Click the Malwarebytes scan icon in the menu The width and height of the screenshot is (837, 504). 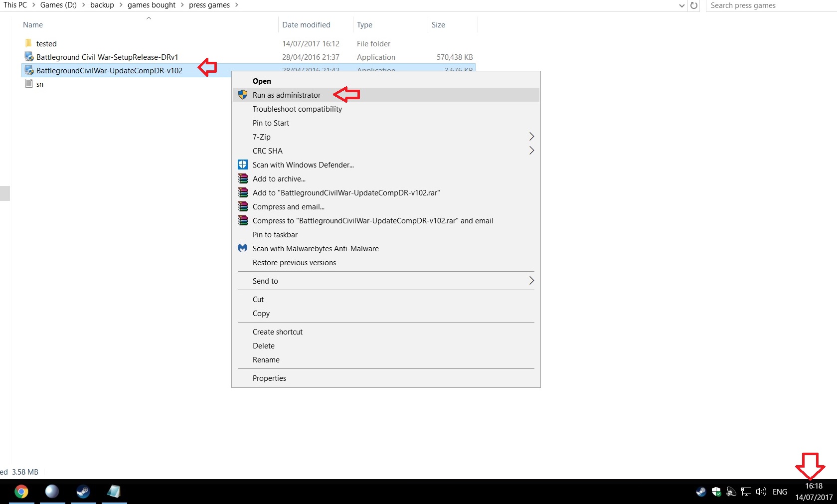pos(243,248)
